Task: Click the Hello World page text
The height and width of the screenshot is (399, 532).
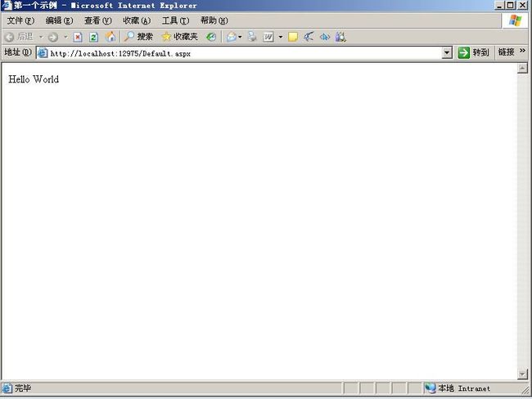Action: [34, 79]
